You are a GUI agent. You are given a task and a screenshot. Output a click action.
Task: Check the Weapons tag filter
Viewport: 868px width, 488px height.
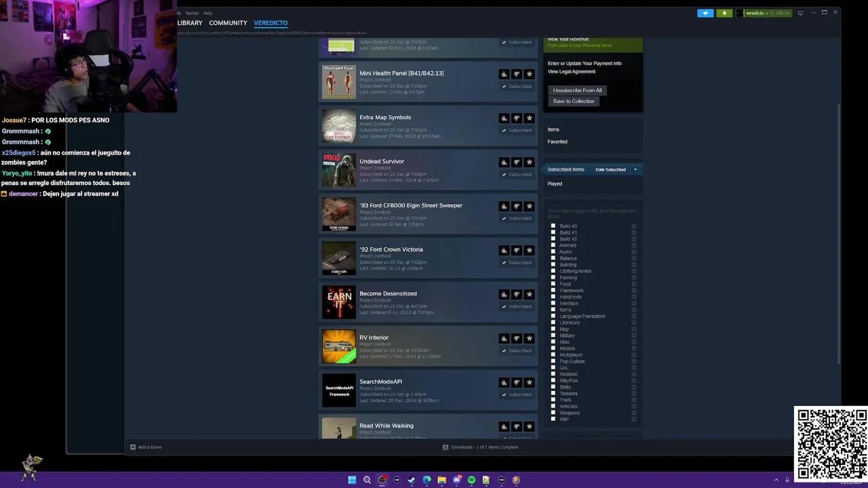(553, 413)
